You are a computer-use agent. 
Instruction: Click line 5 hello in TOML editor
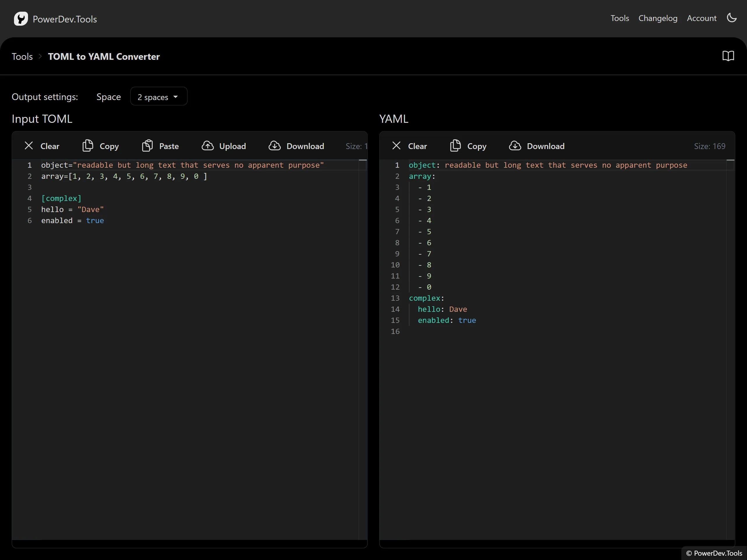(52, 210)
